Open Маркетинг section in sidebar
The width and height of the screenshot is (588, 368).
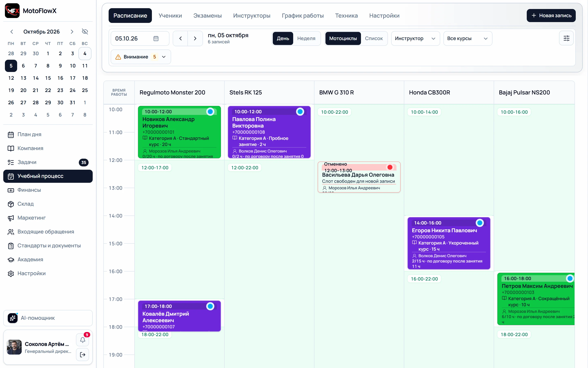48,218
